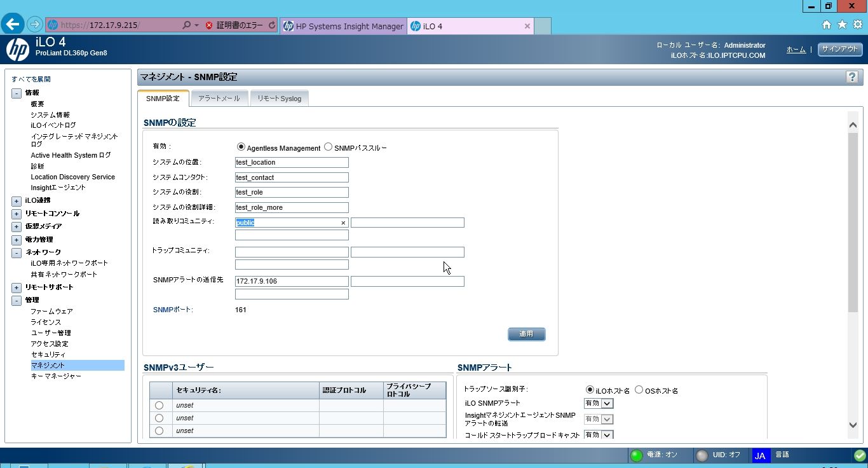Screen dimensions: 868x468
Task: Select the third unset SNMPv3 user radio
Action: tap(159, 430)
